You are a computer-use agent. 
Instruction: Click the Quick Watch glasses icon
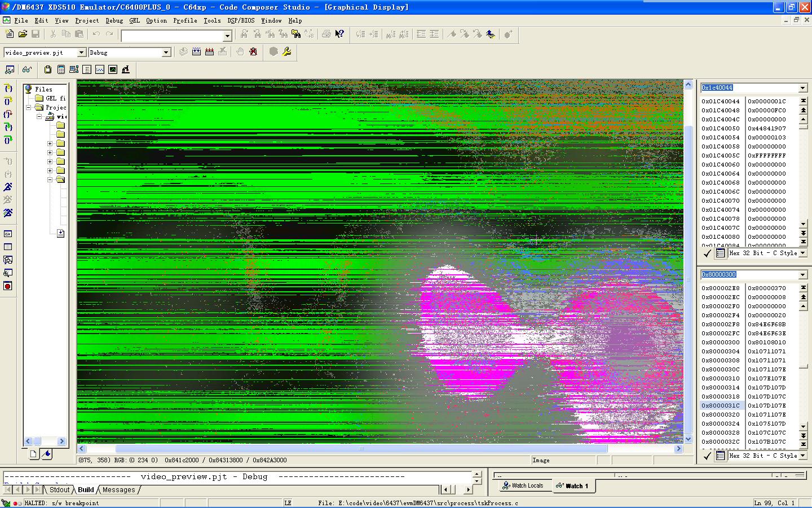click(27, 69)
